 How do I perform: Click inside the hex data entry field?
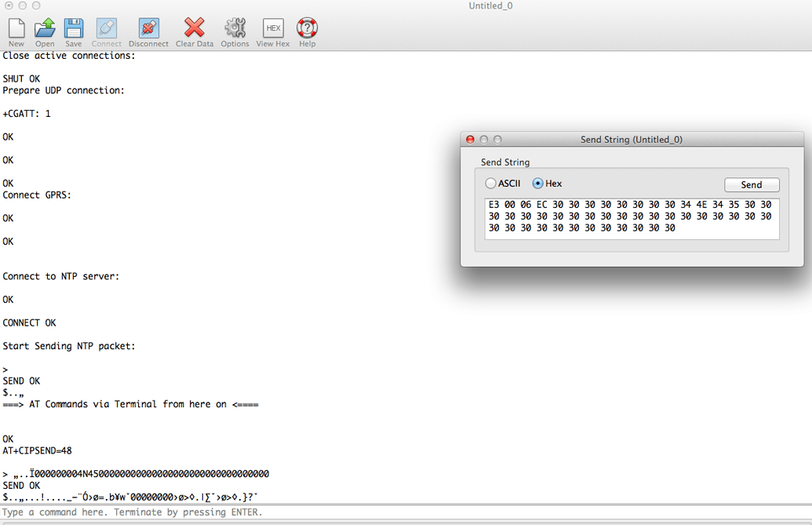[x=632, y=216]
